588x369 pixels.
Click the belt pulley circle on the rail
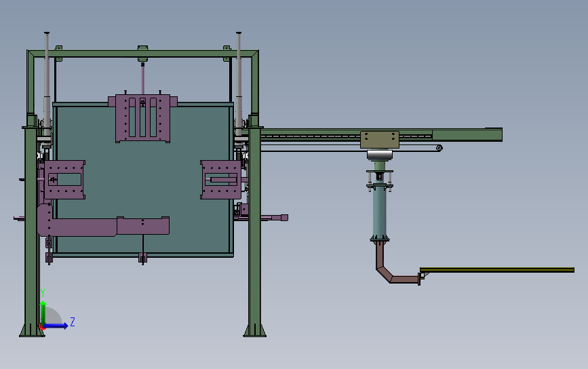pos(439,148)
